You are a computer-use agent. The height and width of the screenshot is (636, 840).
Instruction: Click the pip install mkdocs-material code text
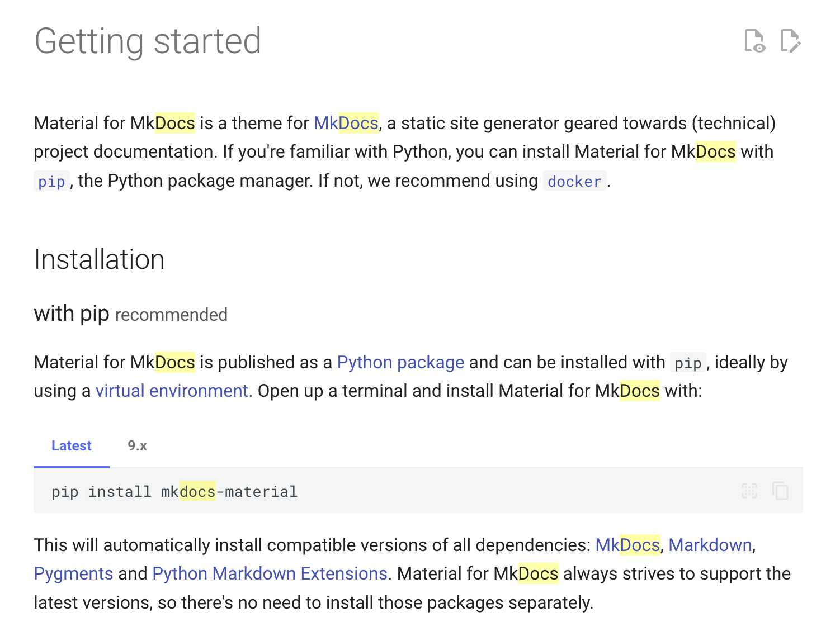coord(174,492)
